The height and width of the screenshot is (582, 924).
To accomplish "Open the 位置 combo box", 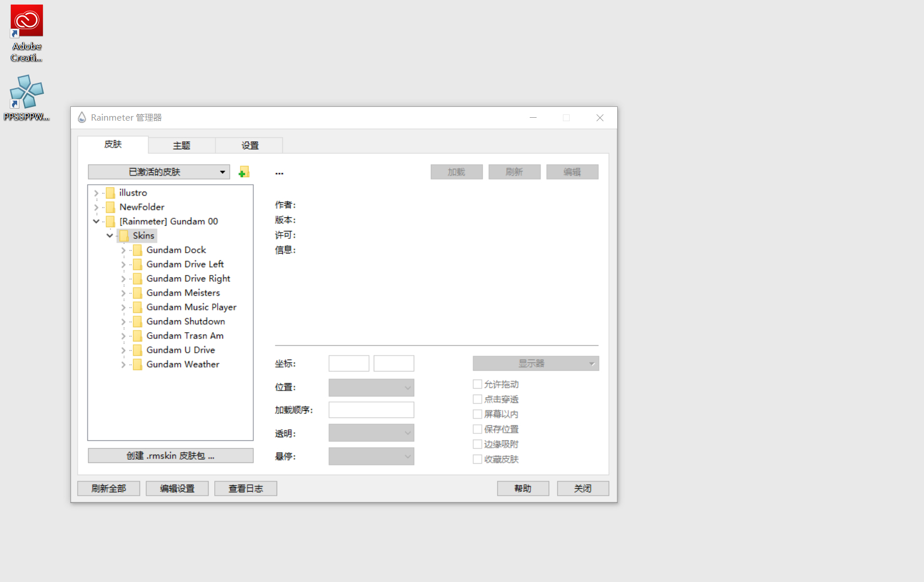I will point(371,388).
